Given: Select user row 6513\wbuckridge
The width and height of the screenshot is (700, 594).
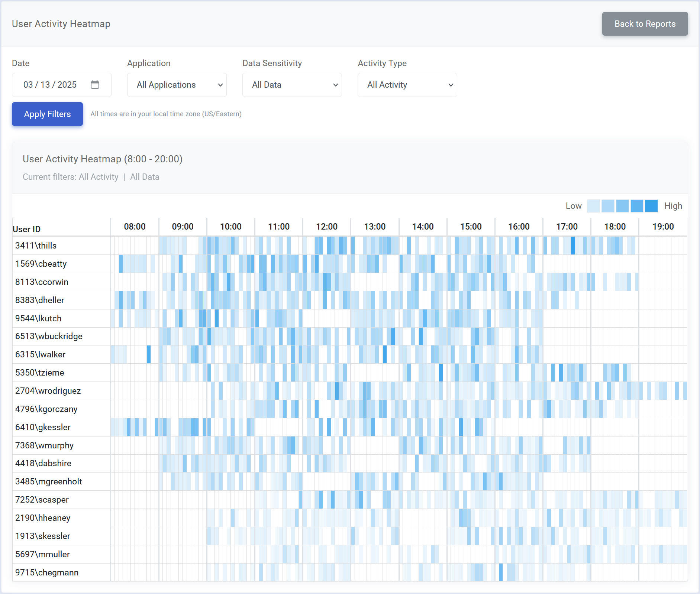Looking at the screenshot, I should pyautogui.click(x=49, y=336).
